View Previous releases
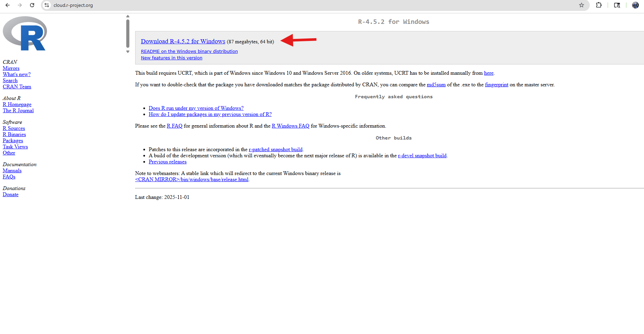 (168, 162)
